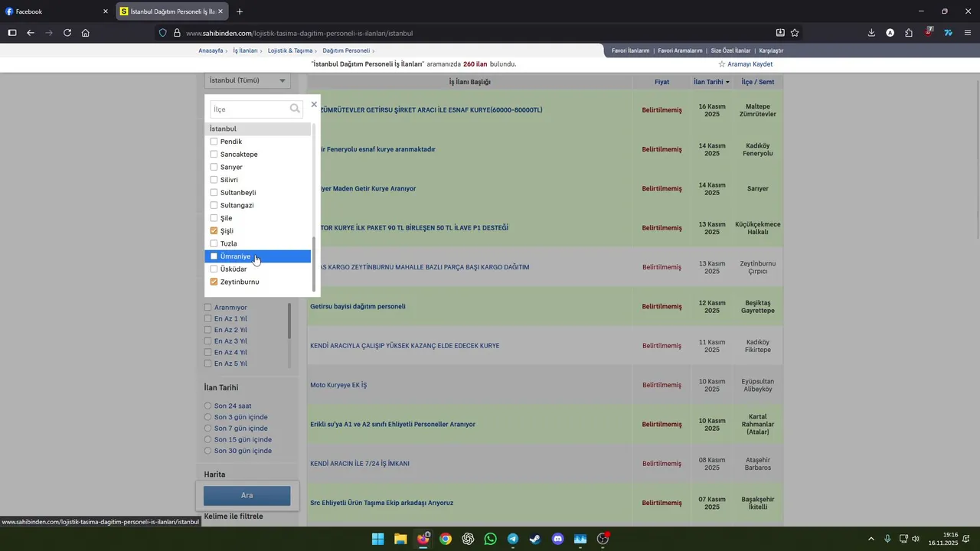
Task: Click the star icon beside Aramayı Kaydet
Action: coord(721,64)
